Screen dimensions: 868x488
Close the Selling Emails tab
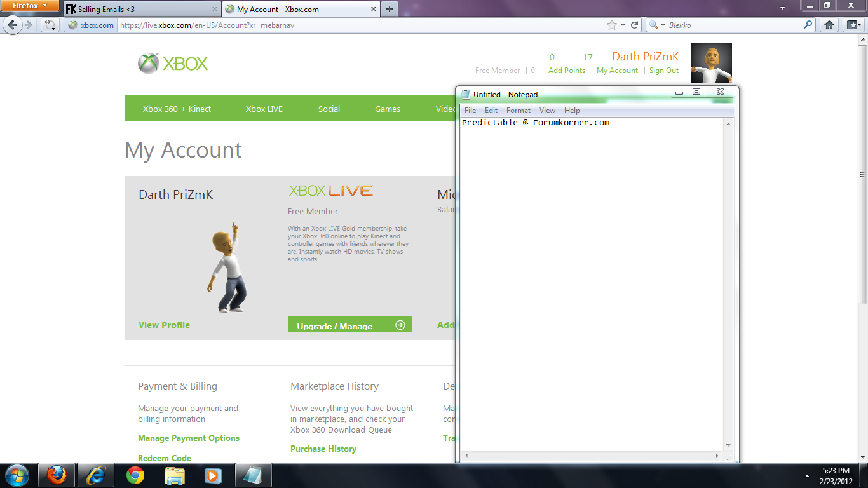[215, 10]
